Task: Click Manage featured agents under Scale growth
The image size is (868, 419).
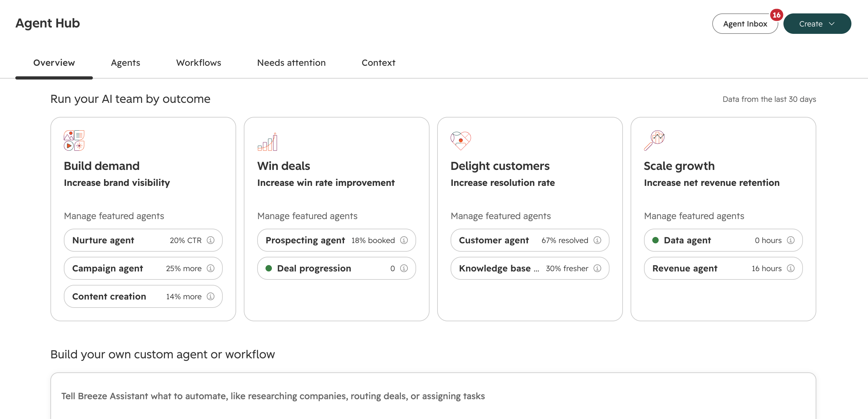Action: [694, 216]
